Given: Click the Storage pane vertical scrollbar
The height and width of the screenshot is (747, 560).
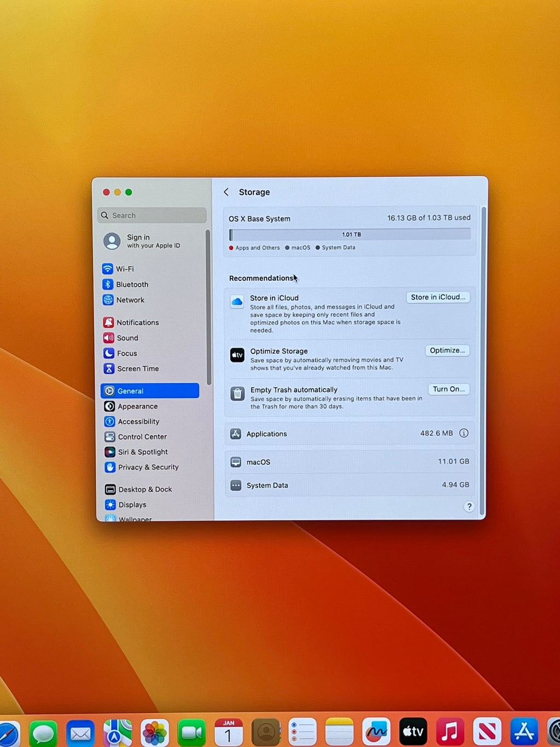Looking at the screenshot, I should [x=483, y=361].
